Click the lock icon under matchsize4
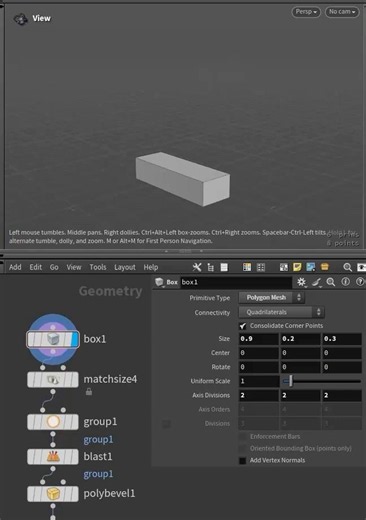This screenshot has height=520, width=366. point(89,392)
